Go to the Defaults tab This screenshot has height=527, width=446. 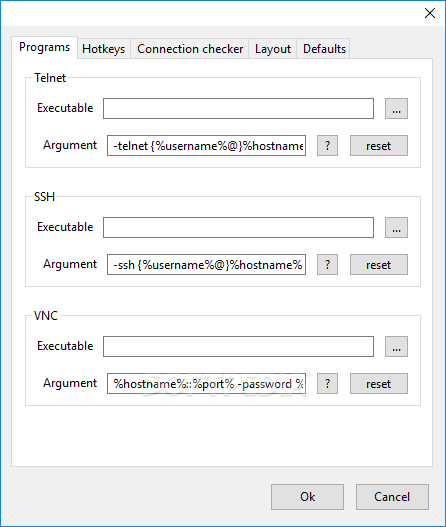click(324, 49)
